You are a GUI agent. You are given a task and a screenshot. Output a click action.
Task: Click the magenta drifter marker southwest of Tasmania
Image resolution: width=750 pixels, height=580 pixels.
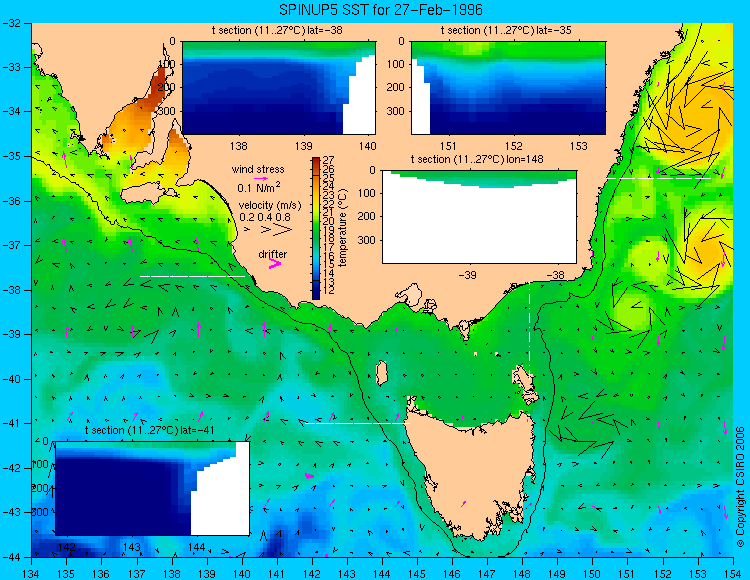[309, 476]
